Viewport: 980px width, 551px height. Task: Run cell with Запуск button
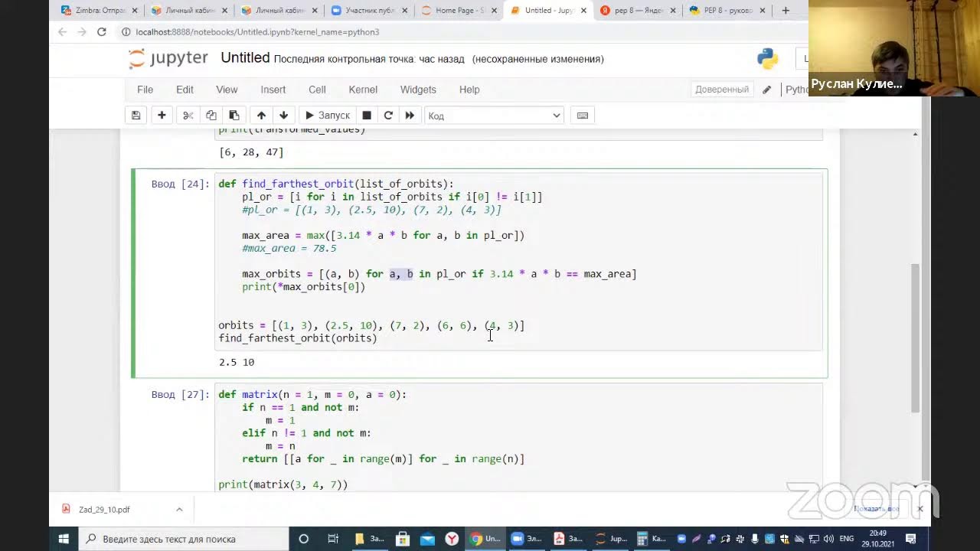[x=327, y=116]
